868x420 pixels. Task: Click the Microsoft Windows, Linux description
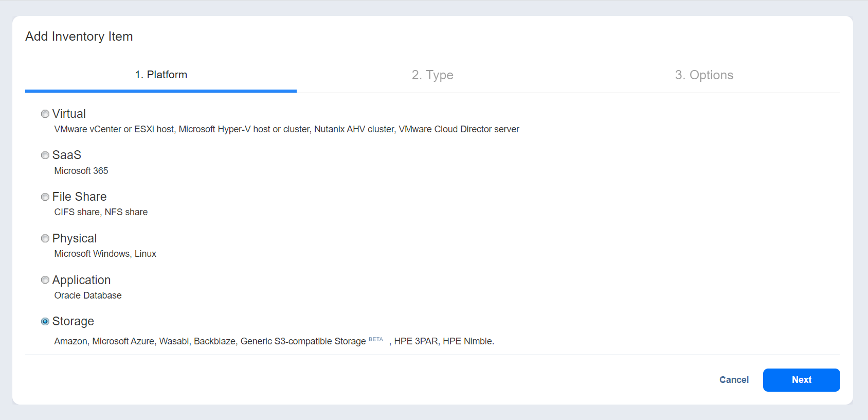(x=105, y=254)
